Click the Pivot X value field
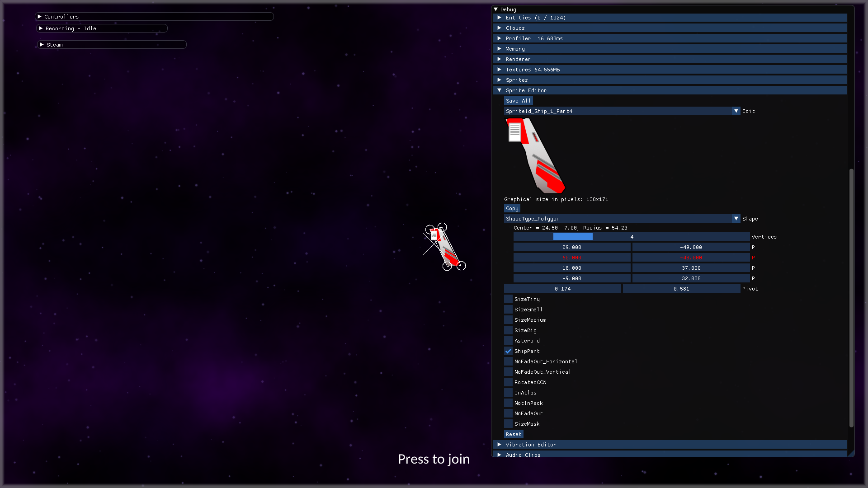The width and height of the screenshot is (868, 488). [x=562, y=289]
